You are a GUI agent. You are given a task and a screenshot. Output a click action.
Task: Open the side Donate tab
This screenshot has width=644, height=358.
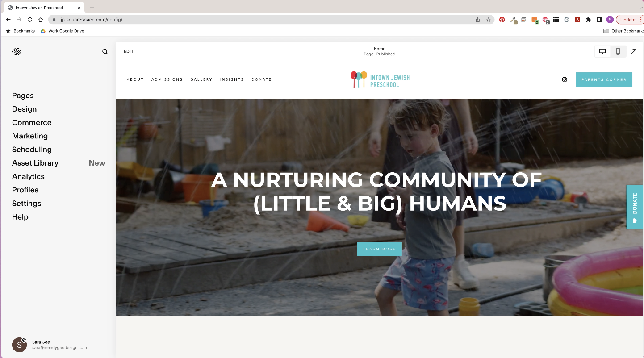(635, 207)
